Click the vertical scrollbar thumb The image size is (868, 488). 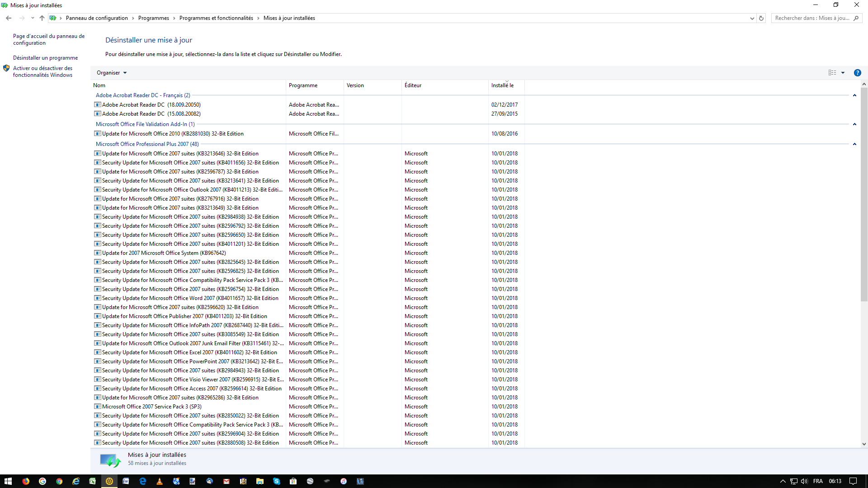click(864, 194)
